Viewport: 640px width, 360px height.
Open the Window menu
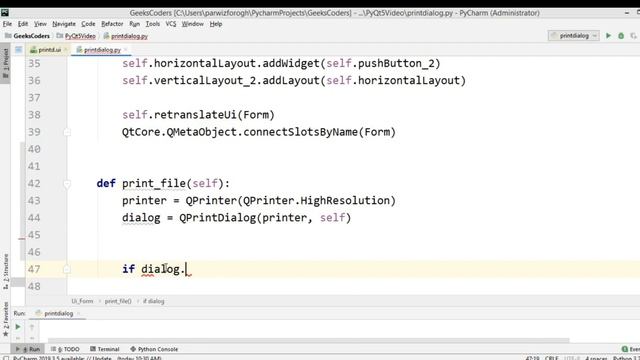pyautogui.click(x=192, y=24)
